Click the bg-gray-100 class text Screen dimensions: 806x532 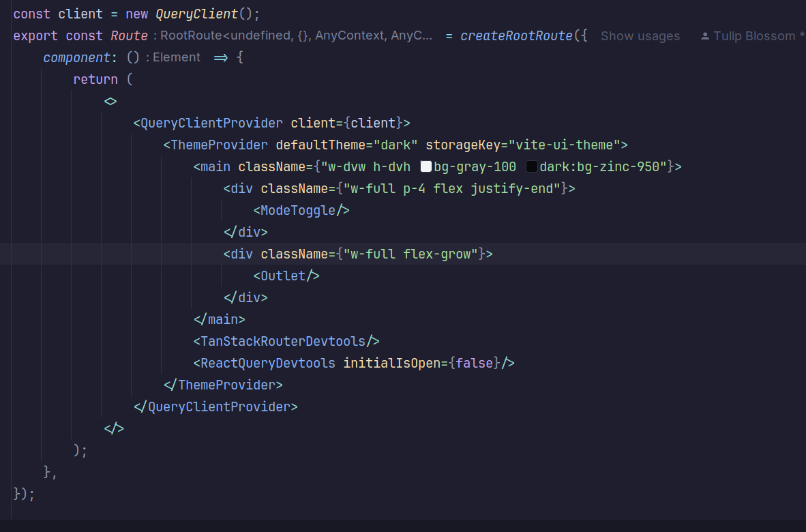[475, 166]
